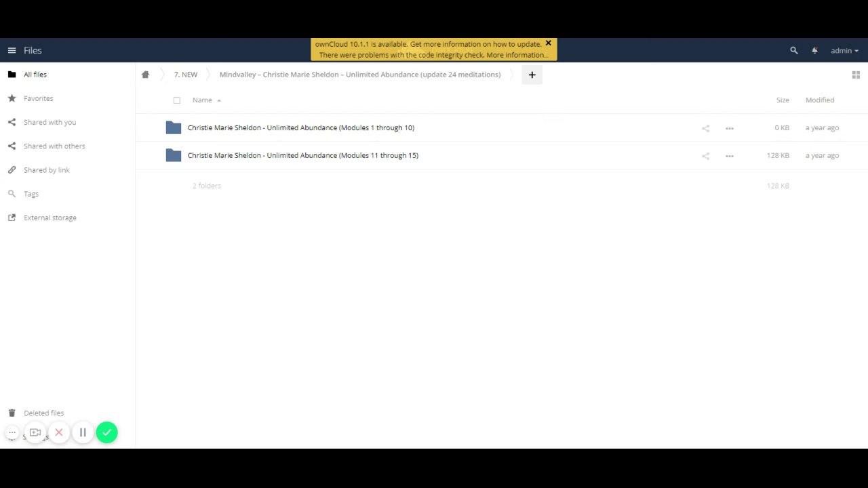Sort by Modified column header
Viewport: 868px width, 488px height.
coord(820,100)
